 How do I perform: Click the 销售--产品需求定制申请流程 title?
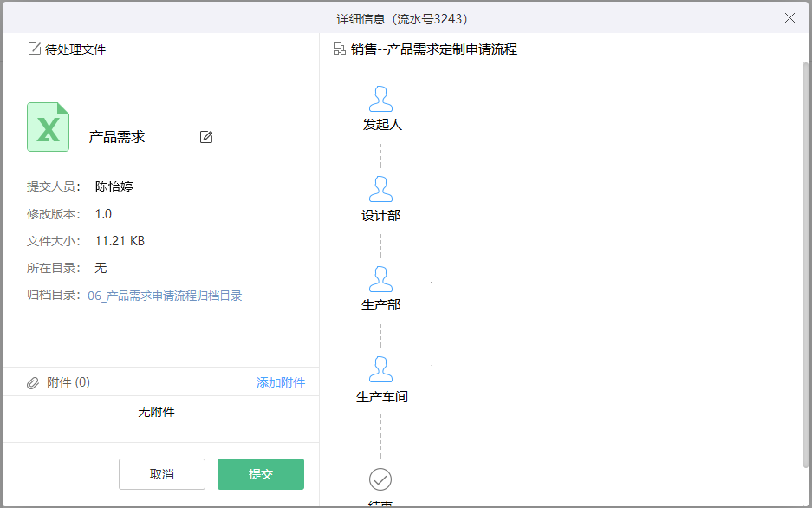(x=434, y=49)
